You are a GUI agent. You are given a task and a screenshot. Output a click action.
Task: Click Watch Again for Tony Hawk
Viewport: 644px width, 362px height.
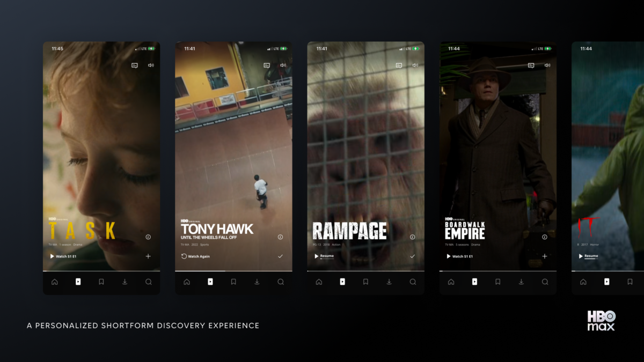tap(195, 256)
